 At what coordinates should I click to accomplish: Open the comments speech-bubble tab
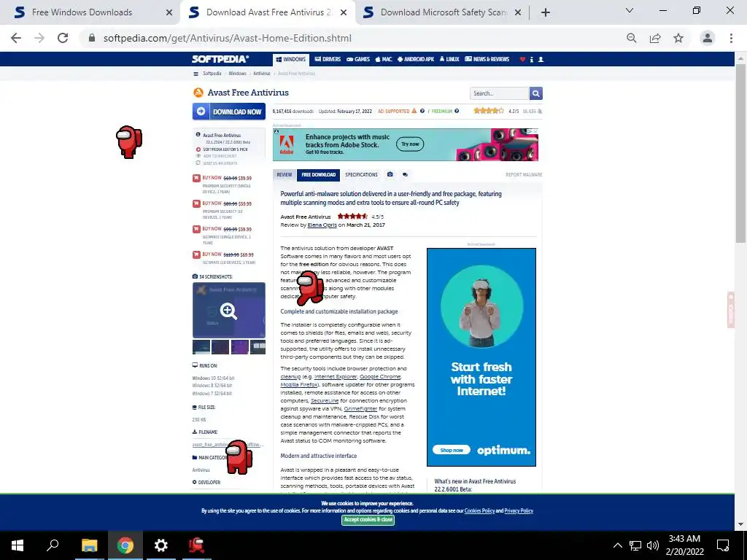coord(405,175)
